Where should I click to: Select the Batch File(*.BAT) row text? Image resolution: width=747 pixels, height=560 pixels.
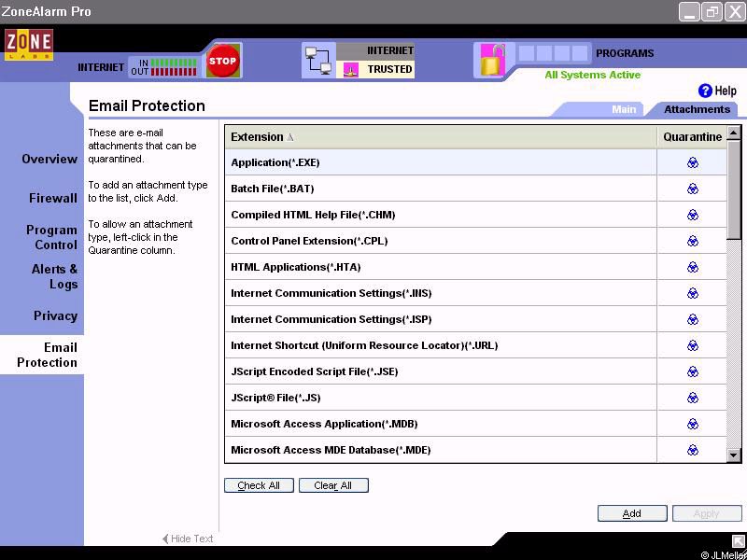[273, 189]
